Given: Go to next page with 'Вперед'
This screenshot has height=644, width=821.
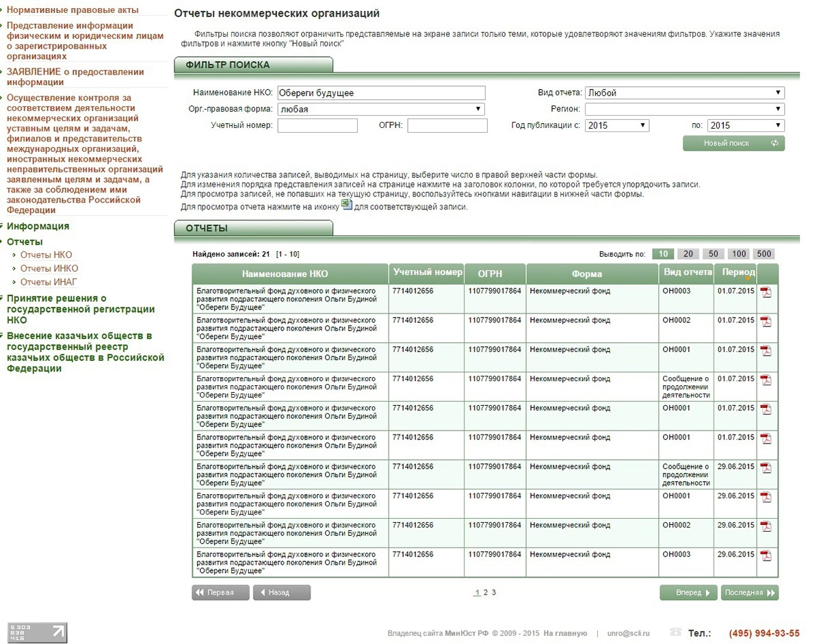Looking at the screenshot, I should tap(688, 593).
